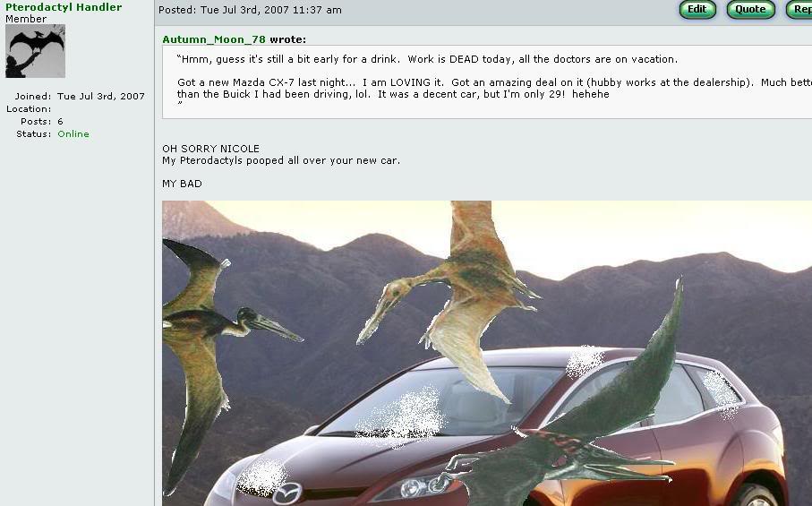Open the Pterodactyl Handler profile link
The image size is (812, 506).
point(64,7)
